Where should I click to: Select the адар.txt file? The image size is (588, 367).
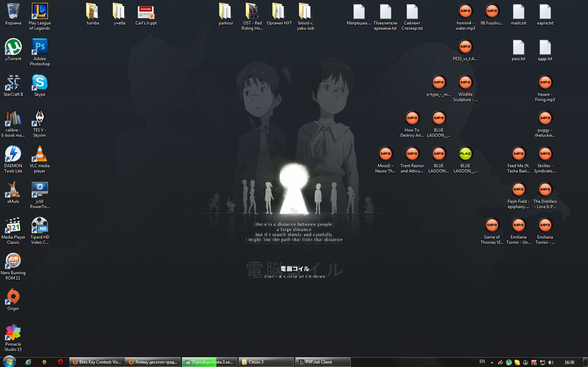[x=545, y=50]
